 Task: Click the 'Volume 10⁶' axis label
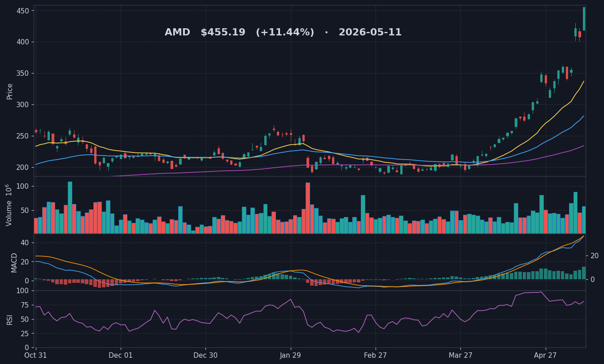point(9,205)
